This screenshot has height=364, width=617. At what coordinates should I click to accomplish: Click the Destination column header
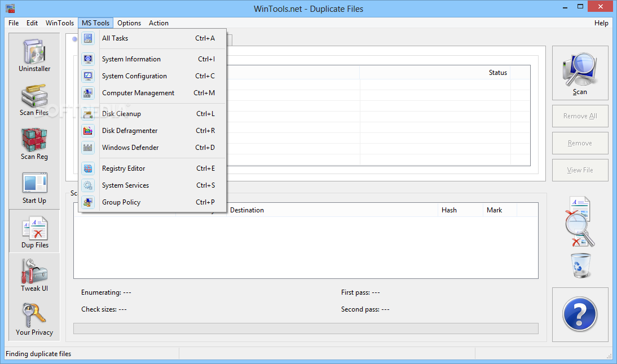click(332, 210)
